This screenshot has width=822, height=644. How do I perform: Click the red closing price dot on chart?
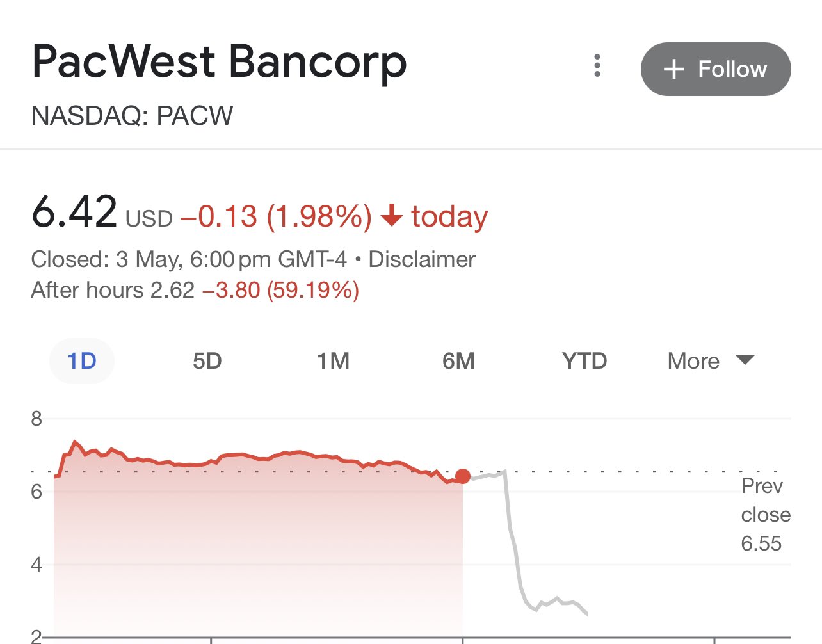462,476
